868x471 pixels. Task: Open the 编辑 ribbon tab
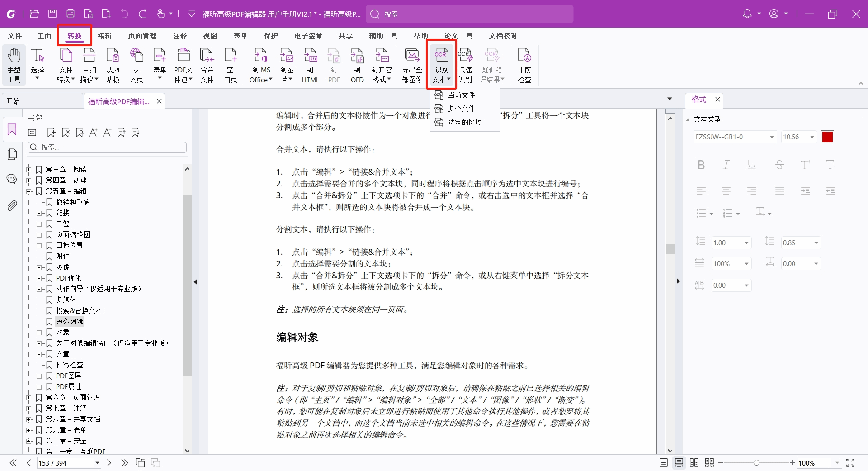coord(105,36)
